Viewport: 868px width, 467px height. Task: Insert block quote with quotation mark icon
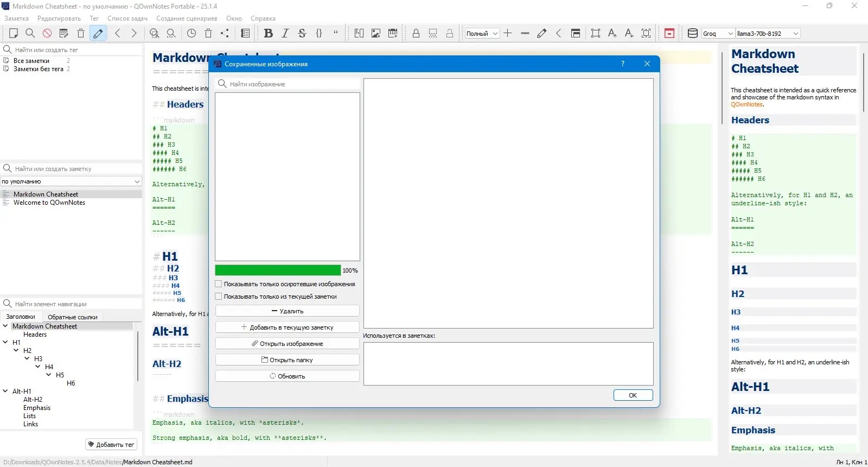tap(336, 33)
